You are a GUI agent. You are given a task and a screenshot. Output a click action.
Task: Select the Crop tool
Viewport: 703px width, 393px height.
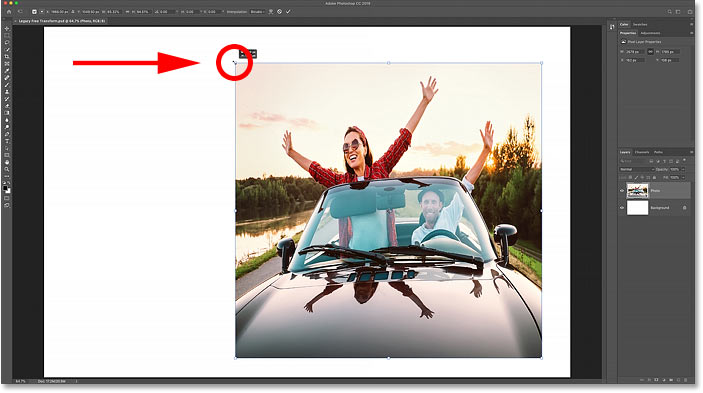click(7, 57)
